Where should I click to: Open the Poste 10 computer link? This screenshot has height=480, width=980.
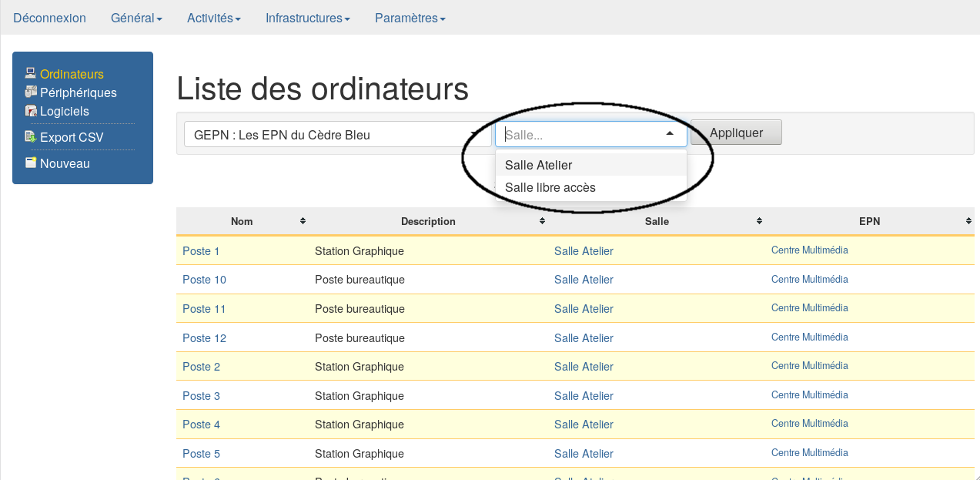click(x=204, y=280)
